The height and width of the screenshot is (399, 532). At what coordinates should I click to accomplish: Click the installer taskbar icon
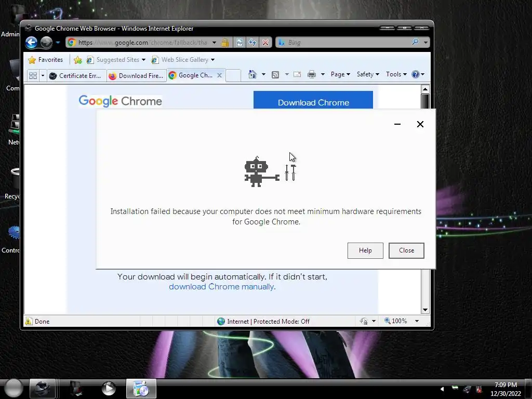[x=141, y=389]
